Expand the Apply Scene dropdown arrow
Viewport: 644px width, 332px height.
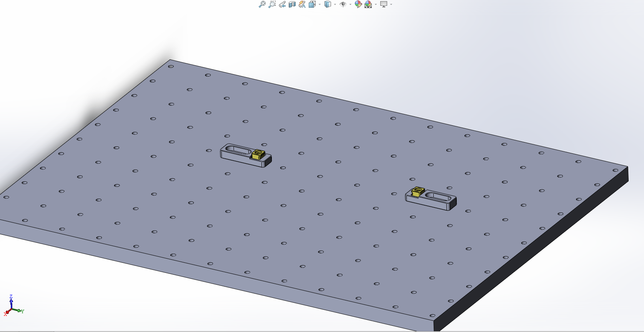[x=376, y=5]
